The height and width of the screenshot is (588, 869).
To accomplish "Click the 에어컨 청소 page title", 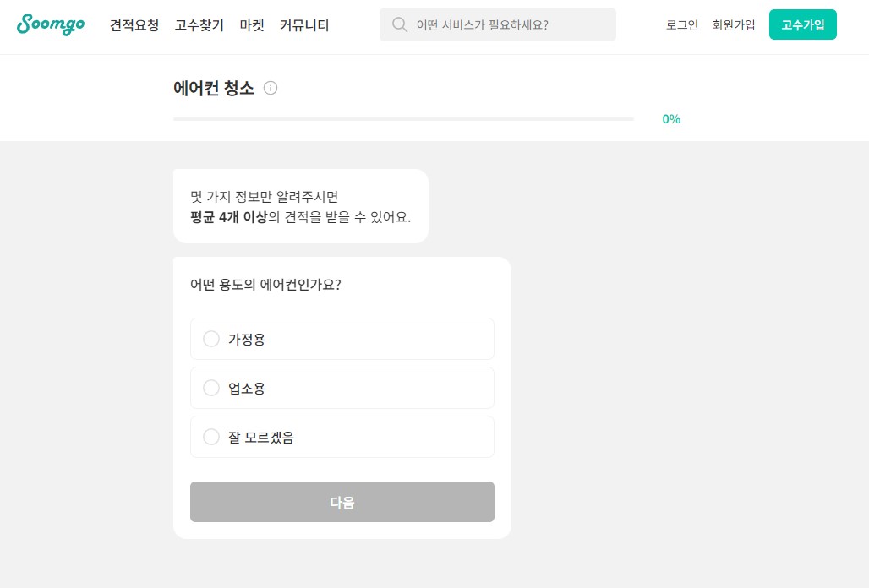I will 213,88.
